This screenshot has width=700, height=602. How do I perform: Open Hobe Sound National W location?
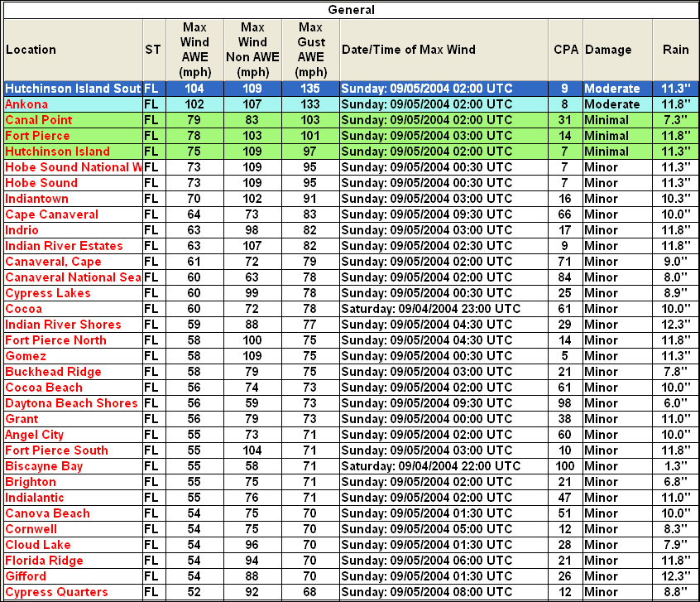[73, 167]
